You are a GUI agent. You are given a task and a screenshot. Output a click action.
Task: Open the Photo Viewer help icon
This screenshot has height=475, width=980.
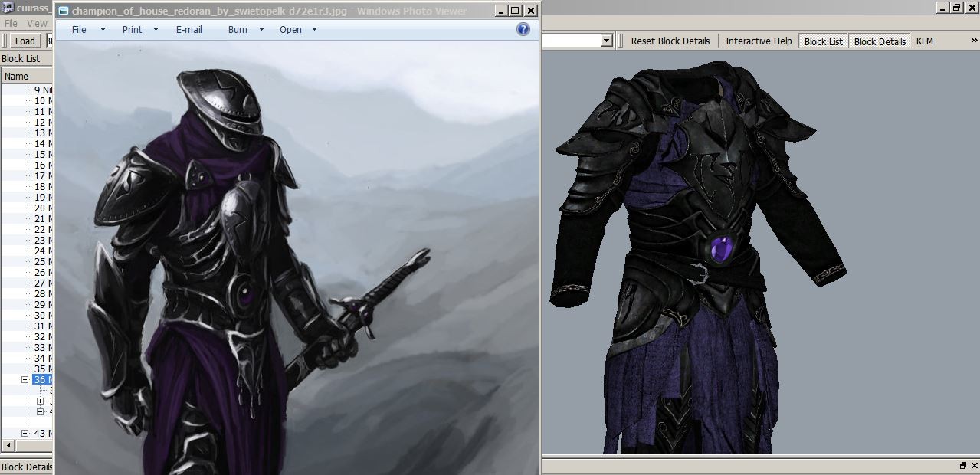click(523, 29)
